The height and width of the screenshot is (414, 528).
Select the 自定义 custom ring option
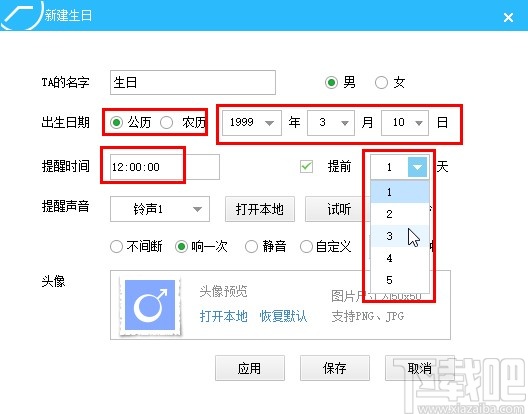coord(306,247)
